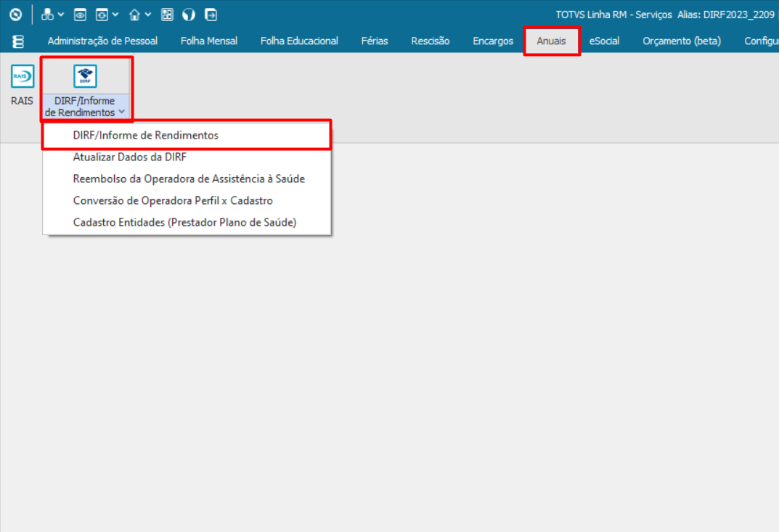Click the window refresh arrows icon
The image size is (779, 532).
coord(102,15)
